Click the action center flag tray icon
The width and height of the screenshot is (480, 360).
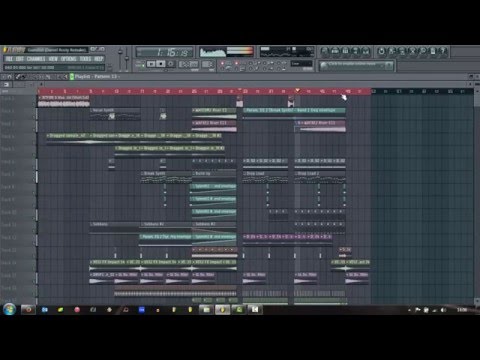[418, 310]
